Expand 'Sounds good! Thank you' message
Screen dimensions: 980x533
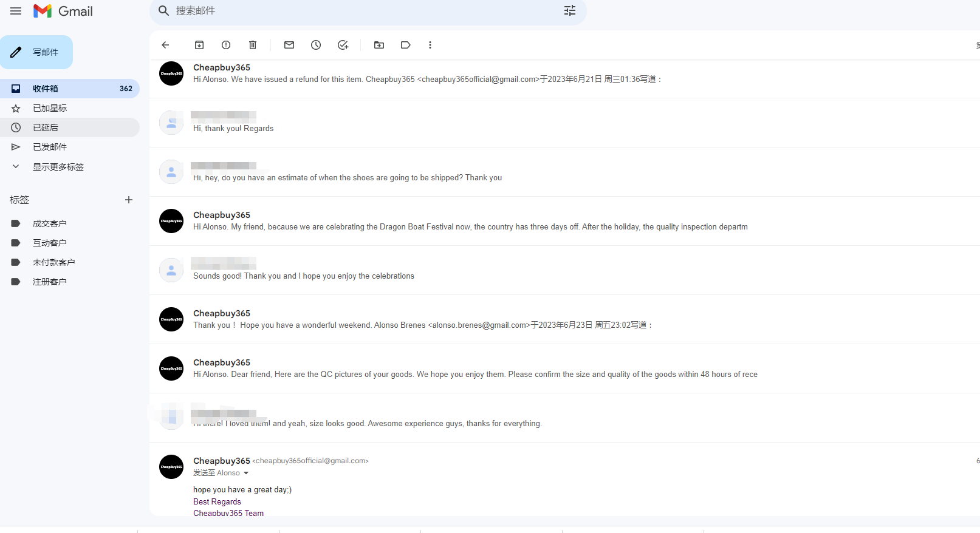point(564,270)
